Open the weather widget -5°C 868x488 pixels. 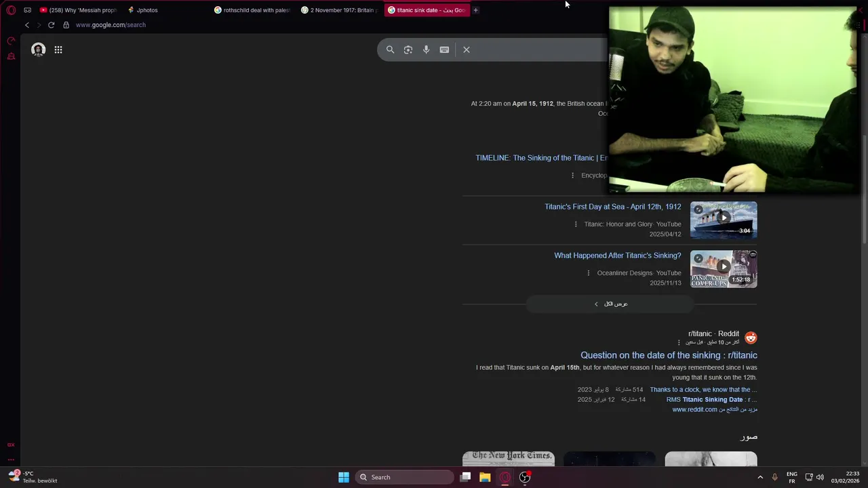[33, 477]
